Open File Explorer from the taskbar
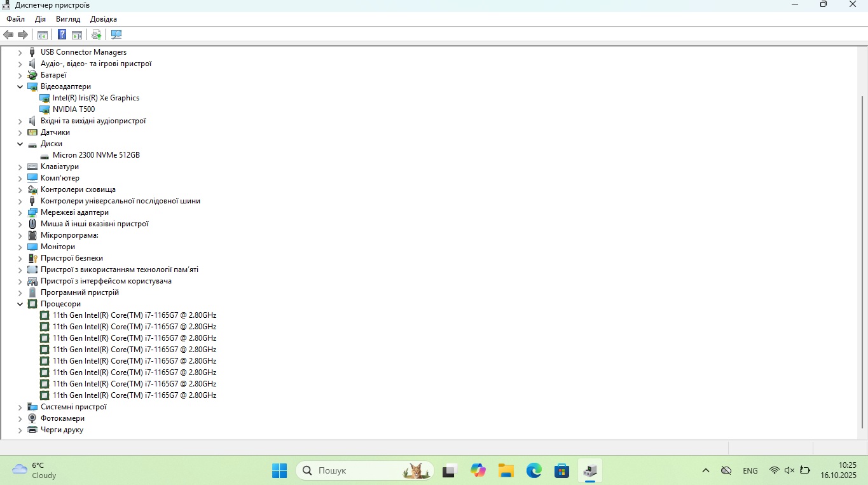868x485 pixels. (506, 470)
